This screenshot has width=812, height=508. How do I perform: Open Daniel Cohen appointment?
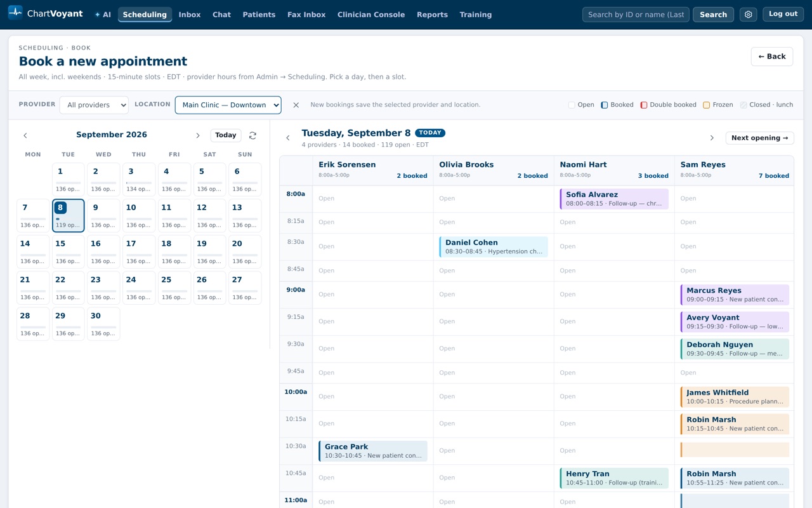pos(494,246)
